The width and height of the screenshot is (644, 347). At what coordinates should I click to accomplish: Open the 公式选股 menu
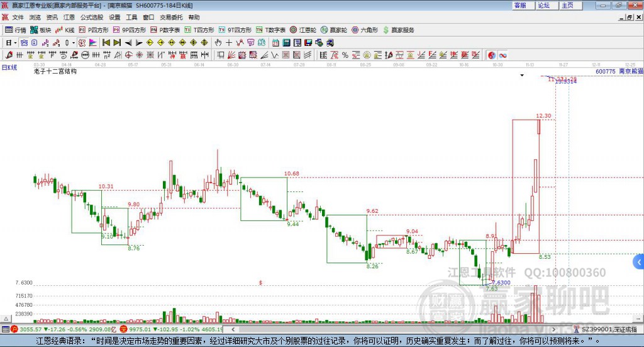[92, 17]
